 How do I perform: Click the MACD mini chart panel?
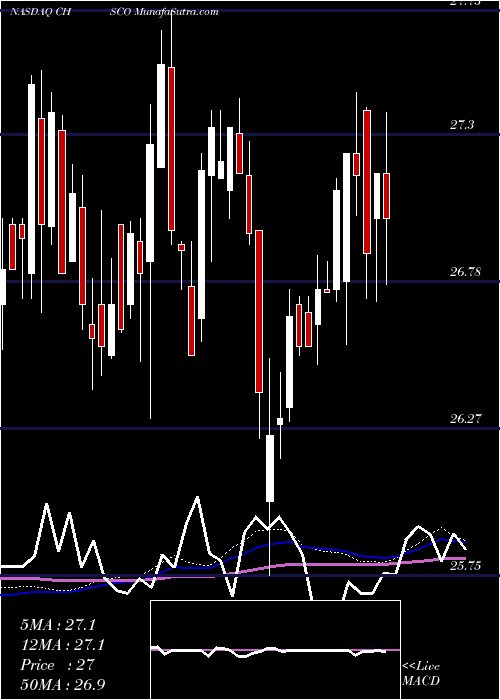275,650
